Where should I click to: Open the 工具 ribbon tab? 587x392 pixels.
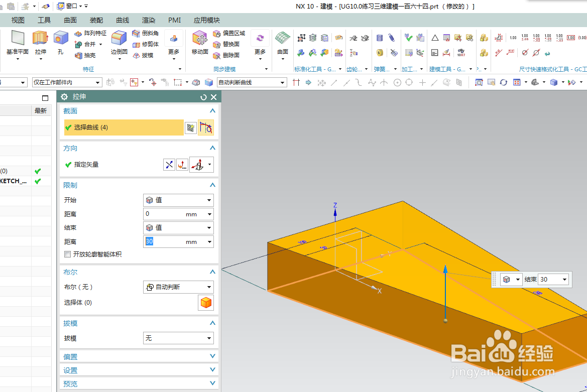(x=44, y=20)
